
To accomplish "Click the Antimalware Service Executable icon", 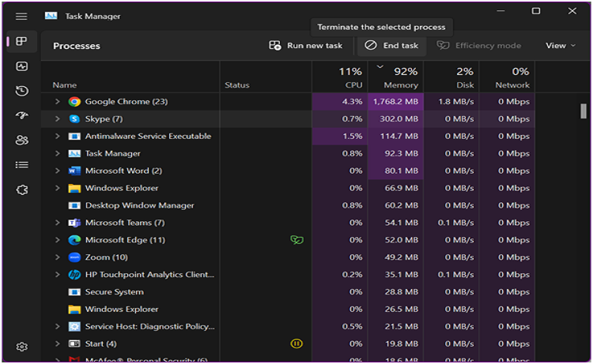I will [74, 137].
